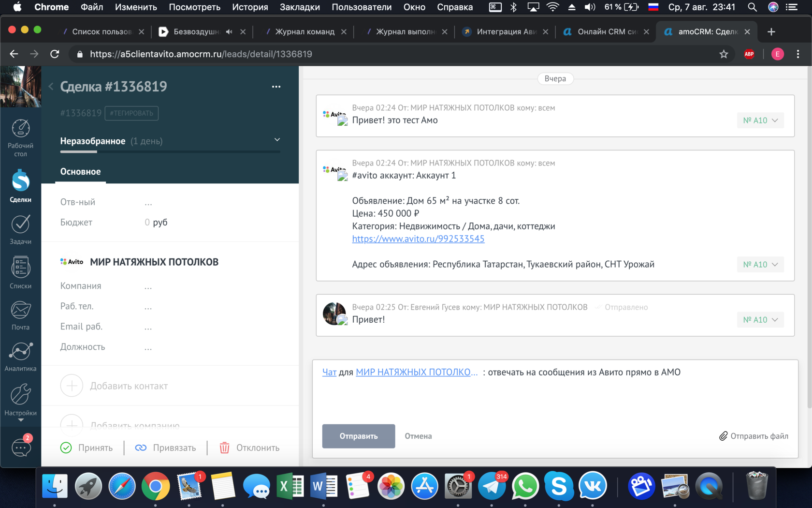
Task: Open contact name МИР НАТЯЖНЫХ ПОТОЛКОВ
Action: coord(154,262)
